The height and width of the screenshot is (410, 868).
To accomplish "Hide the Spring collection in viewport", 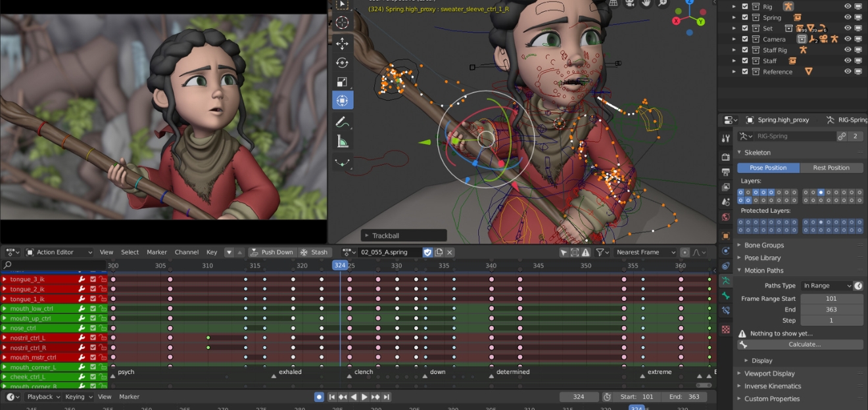I will click(x=848, y=18).
